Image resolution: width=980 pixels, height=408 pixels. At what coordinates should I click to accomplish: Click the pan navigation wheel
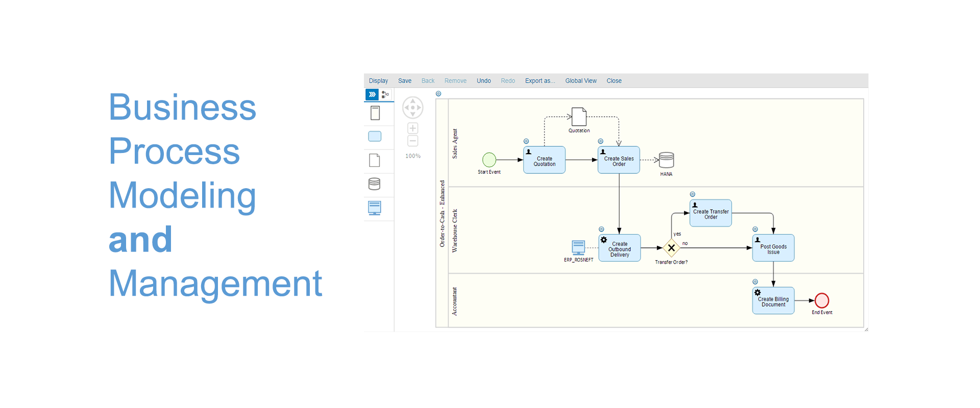(x=413, y=108)
